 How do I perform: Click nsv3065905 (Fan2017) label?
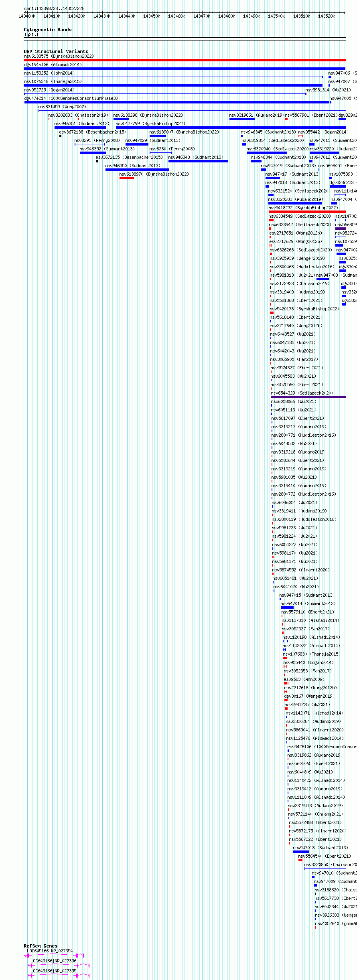click(x=294, y=359)
